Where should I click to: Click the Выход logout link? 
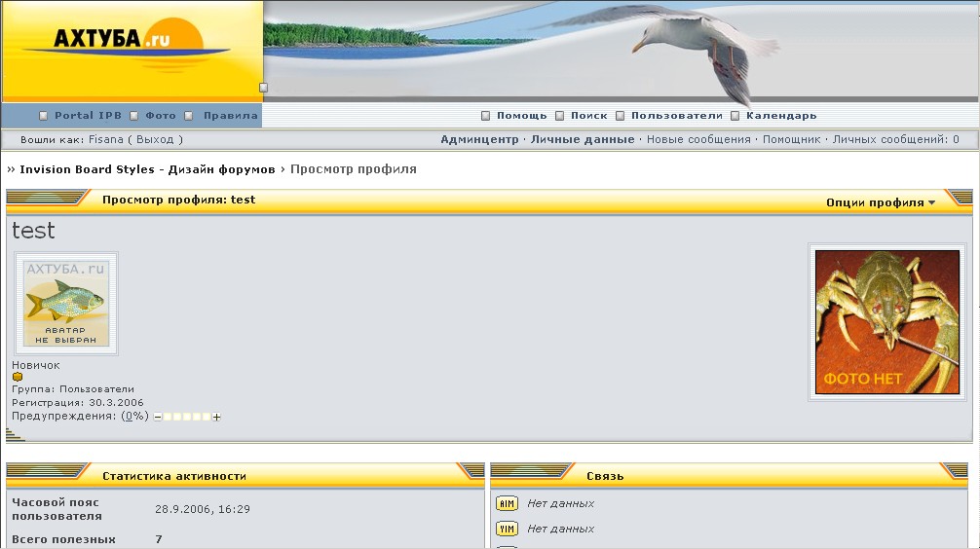[x=155, y=140]
